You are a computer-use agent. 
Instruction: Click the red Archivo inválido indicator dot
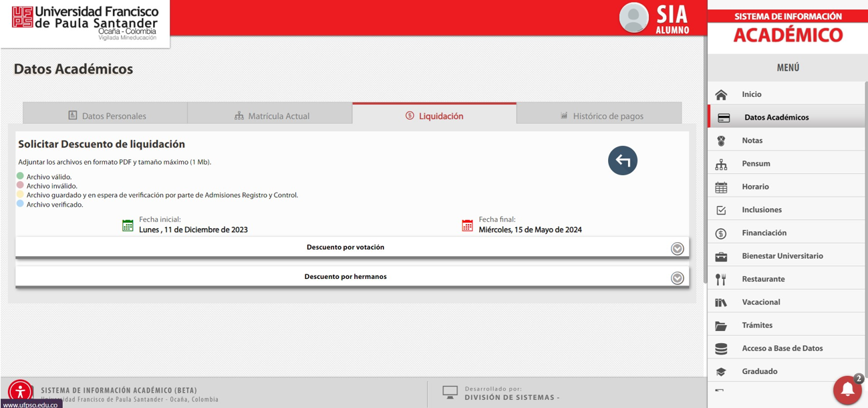pos(20,185)
